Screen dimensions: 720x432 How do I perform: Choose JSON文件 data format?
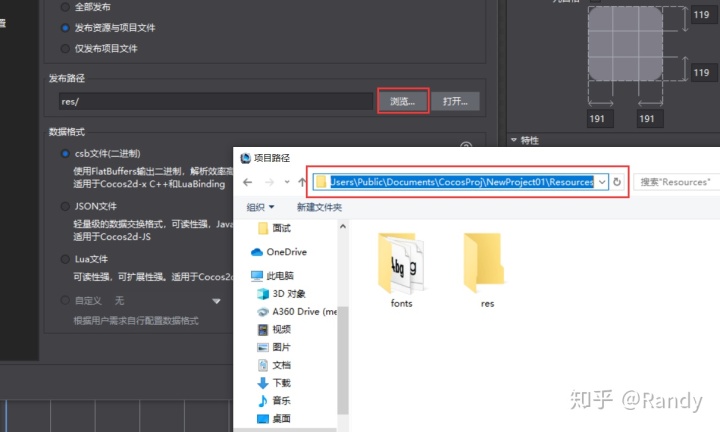[65, 206]
